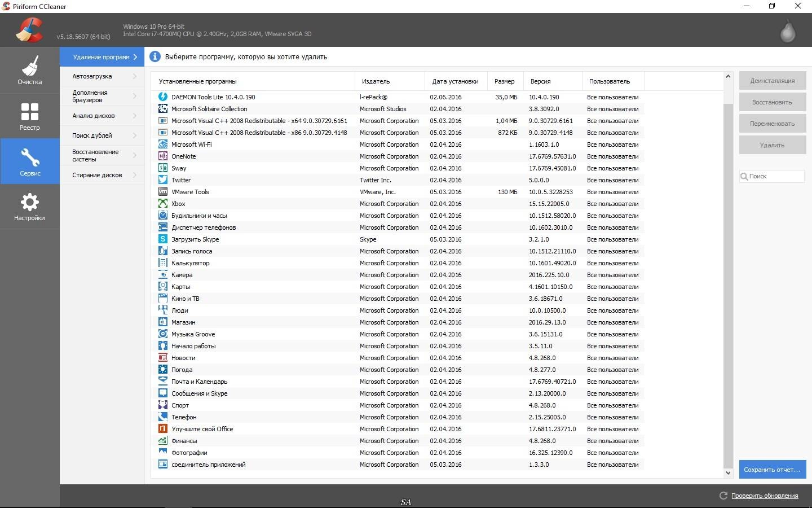The image size is (812, 508).
Task: Open the Реестр registry section
Action: [29, 116]
